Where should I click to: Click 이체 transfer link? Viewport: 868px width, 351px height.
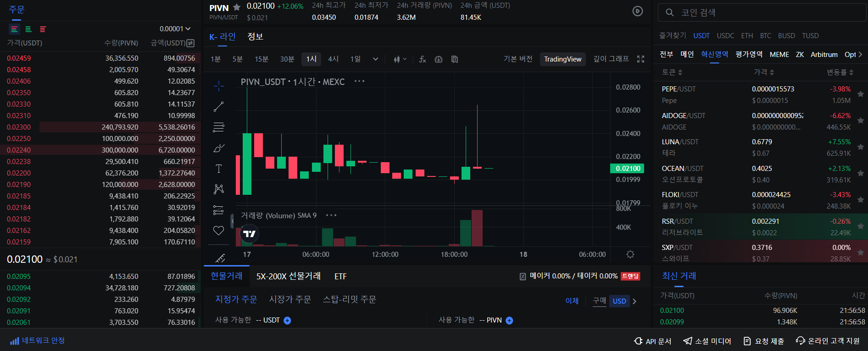(x=572, y=301)
